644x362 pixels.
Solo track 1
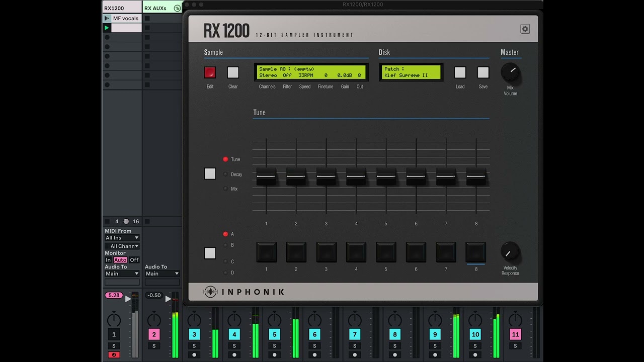[114, 346]
